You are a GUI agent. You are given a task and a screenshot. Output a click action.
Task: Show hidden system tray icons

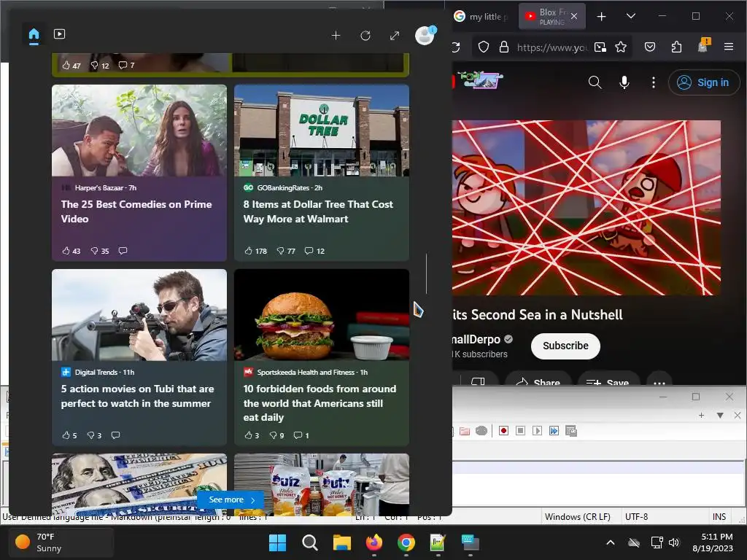tap(611, 542)
